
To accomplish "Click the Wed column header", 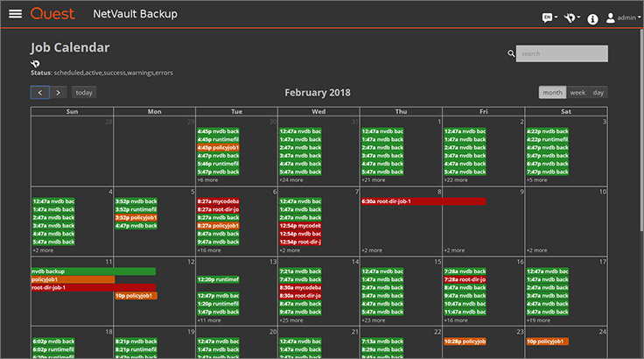I will 318,111.
